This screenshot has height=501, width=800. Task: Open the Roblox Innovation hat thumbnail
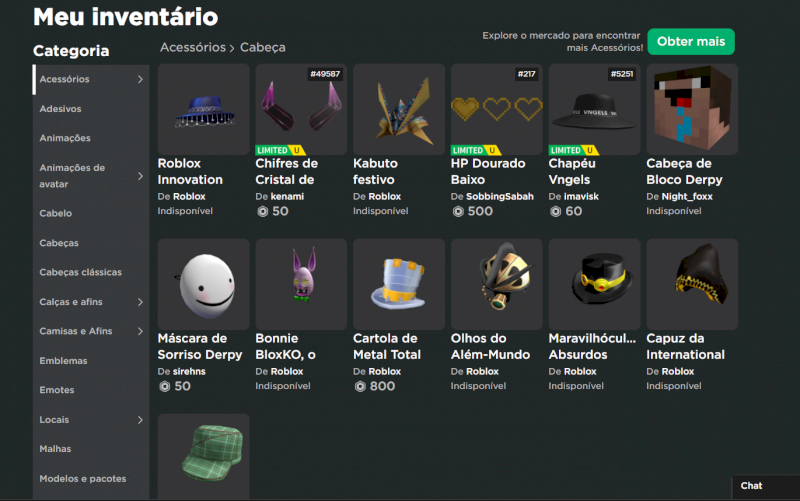click(x=203, y=109)
